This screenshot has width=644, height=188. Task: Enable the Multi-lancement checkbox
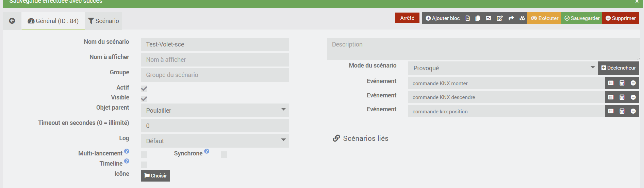(x=144, y=154)
